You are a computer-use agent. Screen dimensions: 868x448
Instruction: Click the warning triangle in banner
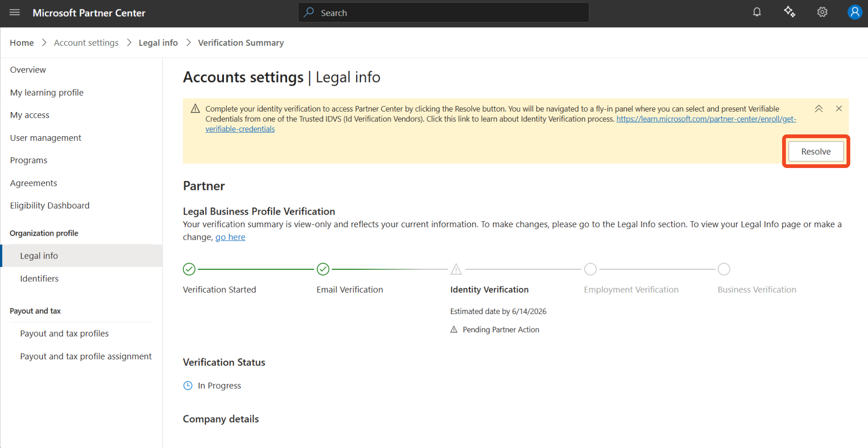(196, 109)
